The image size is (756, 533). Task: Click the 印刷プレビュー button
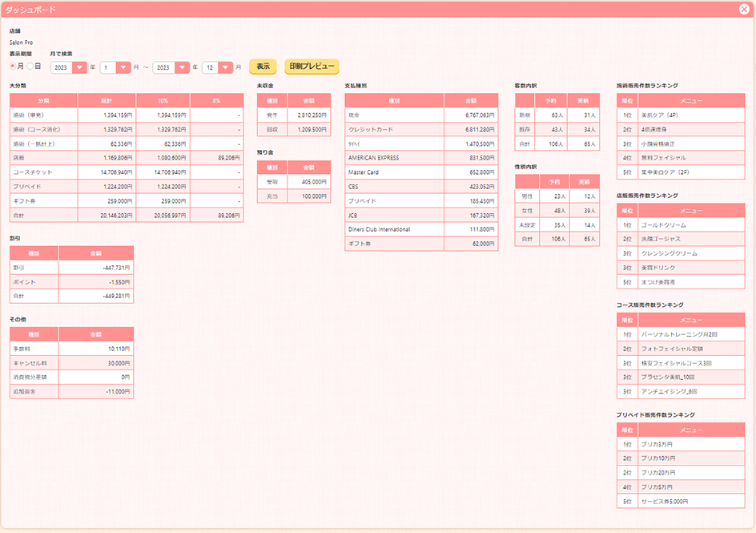click(x=312, y=67)
